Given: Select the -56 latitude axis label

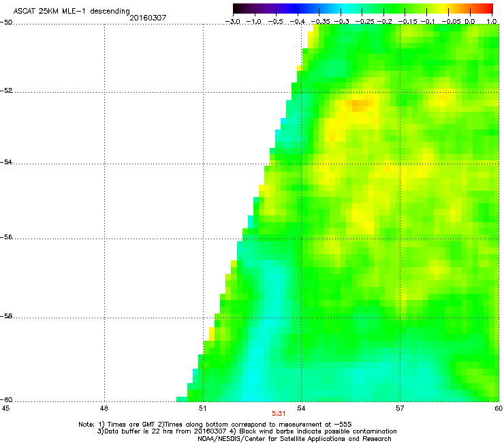Looking at the screenshot, I should (x=6, y=237).
